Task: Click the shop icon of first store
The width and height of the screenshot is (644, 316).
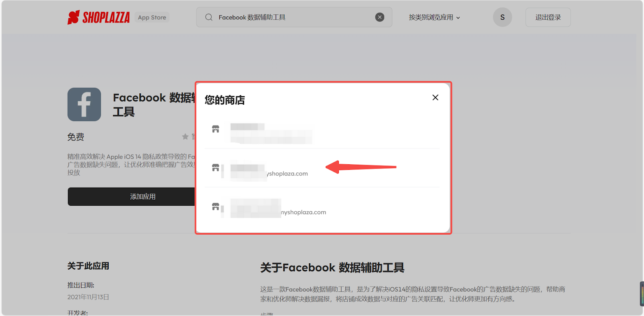Action: coord(216,129)
